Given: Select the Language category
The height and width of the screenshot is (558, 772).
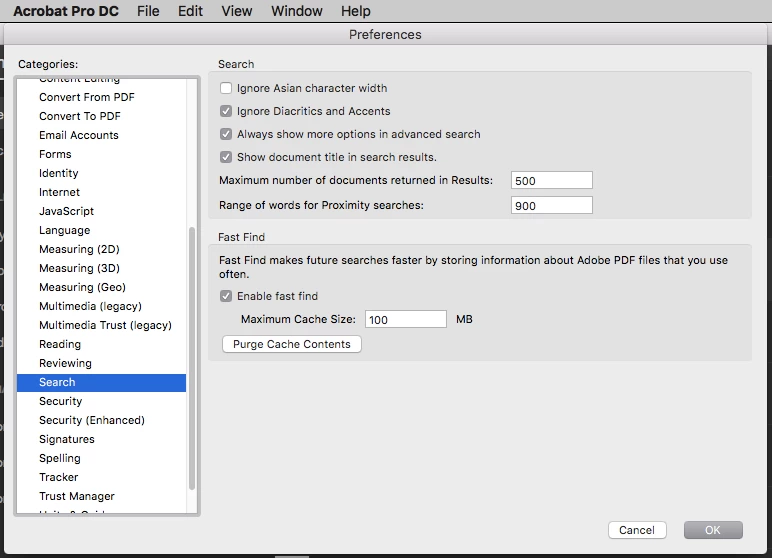Looking at the screenshot, I should point(101,230).
